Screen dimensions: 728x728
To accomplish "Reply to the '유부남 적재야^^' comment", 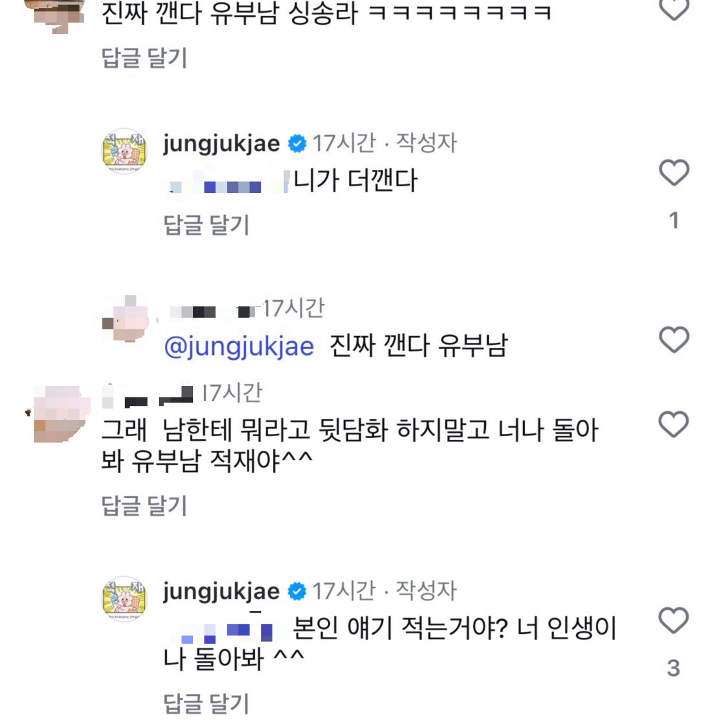I will coord(144,505).
